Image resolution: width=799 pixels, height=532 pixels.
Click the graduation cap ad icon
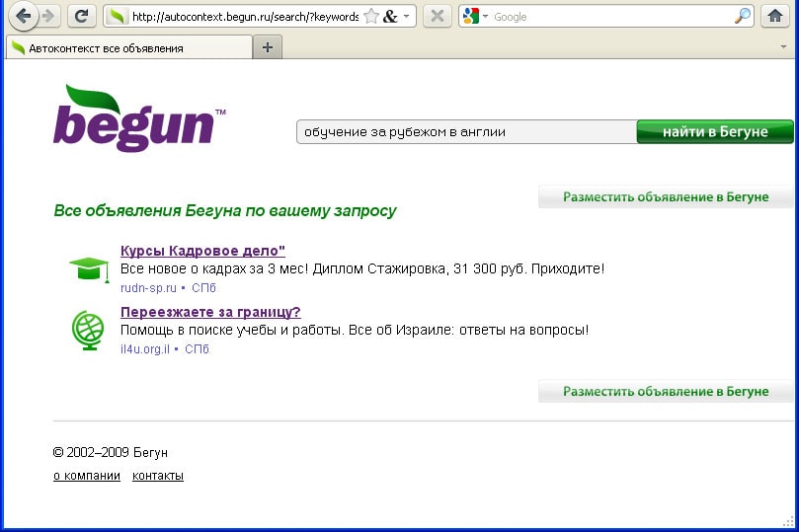(88, 267)
